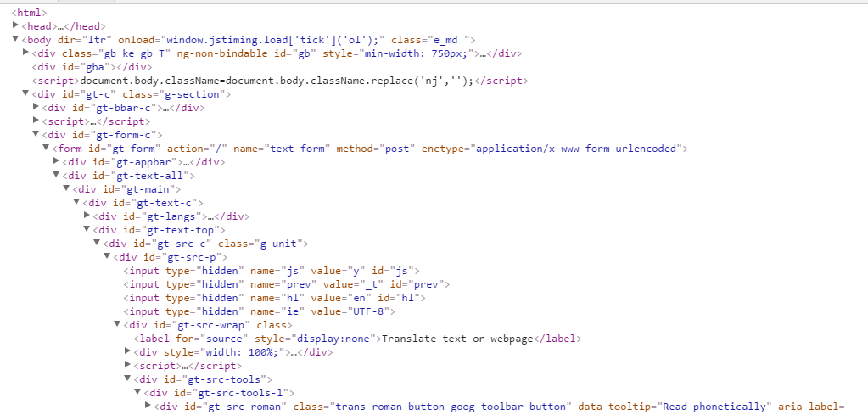Collapse the body element node
Viewport: 868px width, 415px height.
click(x=15, y=39)
